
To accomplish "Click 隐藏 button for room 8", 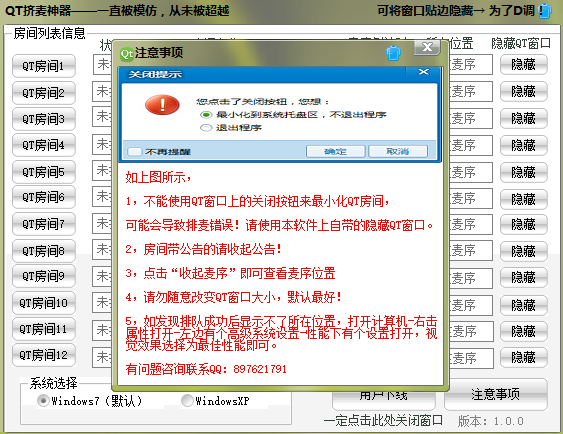I will tap(524, 251).
